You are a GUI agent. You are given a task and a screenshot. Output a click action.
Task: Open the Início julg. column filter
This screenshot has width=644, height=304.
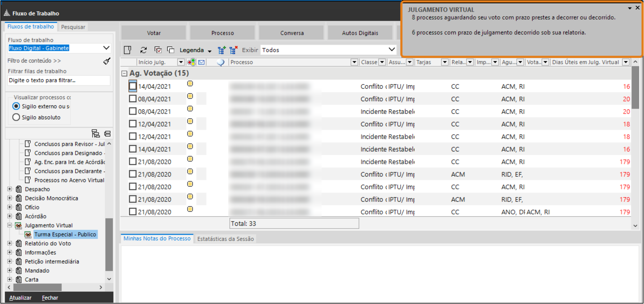point(181,62)
